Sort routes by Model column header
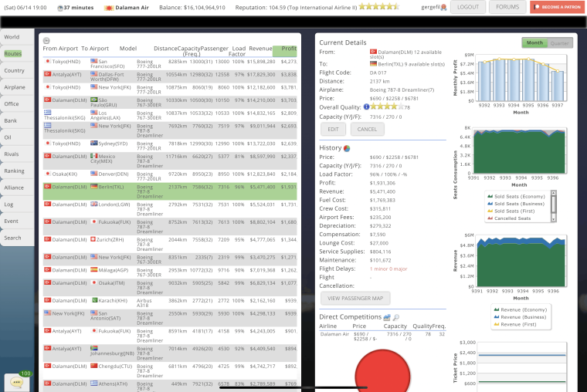The image size is (587, 392). coord(128,49)
